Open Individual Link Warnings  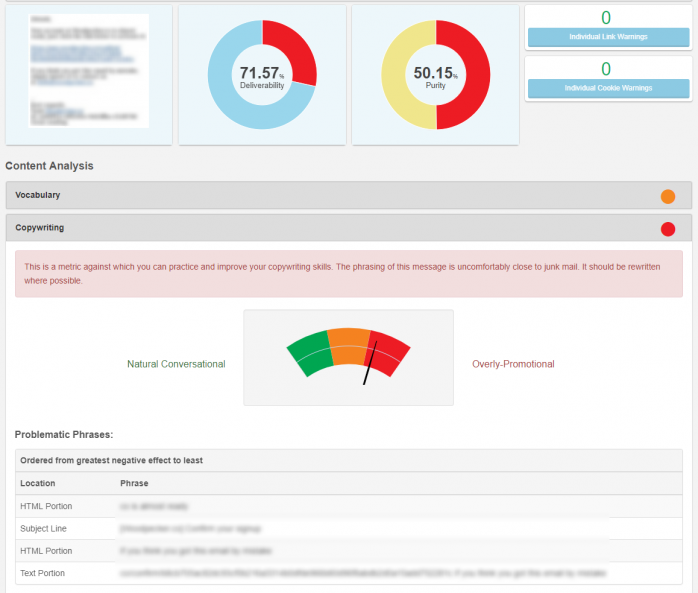(608, 37)
